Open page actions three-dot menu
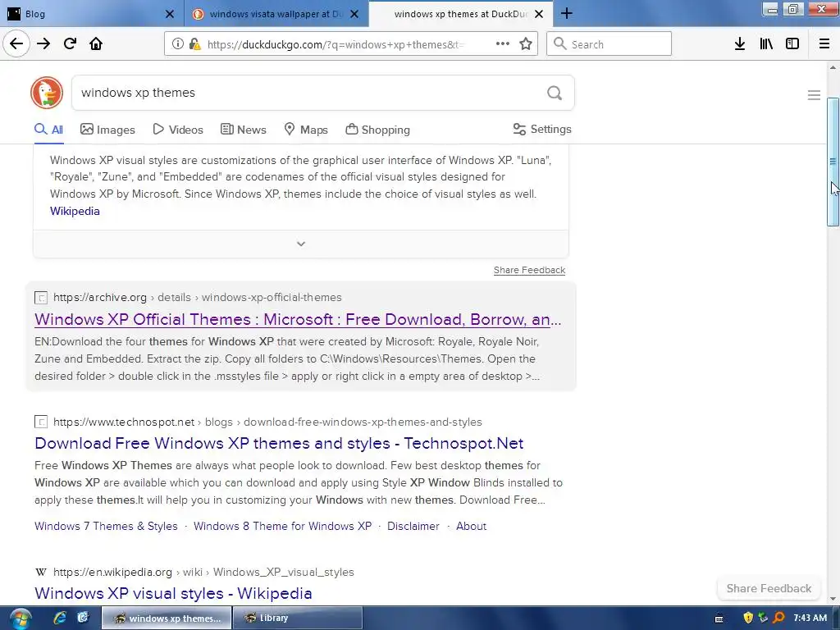 click(503, 43)
